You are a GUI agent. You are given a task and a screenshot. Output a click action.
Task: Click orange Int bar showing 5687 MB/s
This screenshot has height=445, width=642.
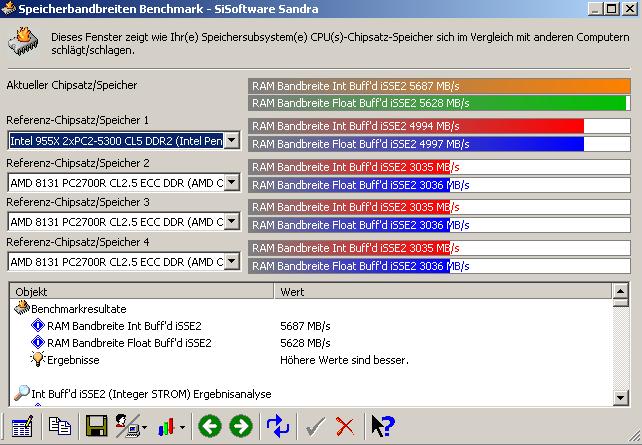click(439, 86)
